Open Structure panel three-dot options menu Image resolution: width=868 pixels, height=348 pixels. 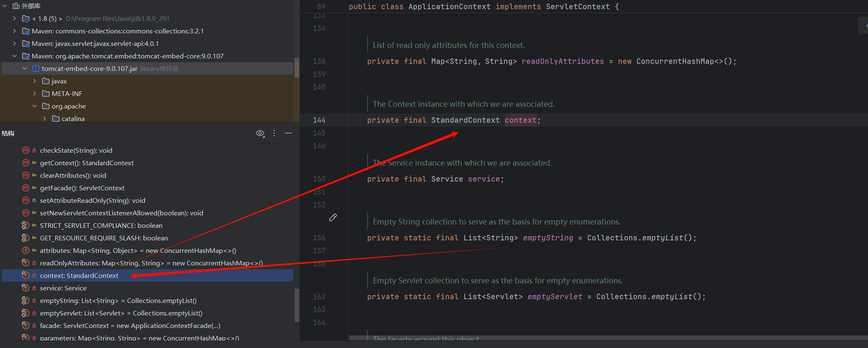click(x=274, y=133)
